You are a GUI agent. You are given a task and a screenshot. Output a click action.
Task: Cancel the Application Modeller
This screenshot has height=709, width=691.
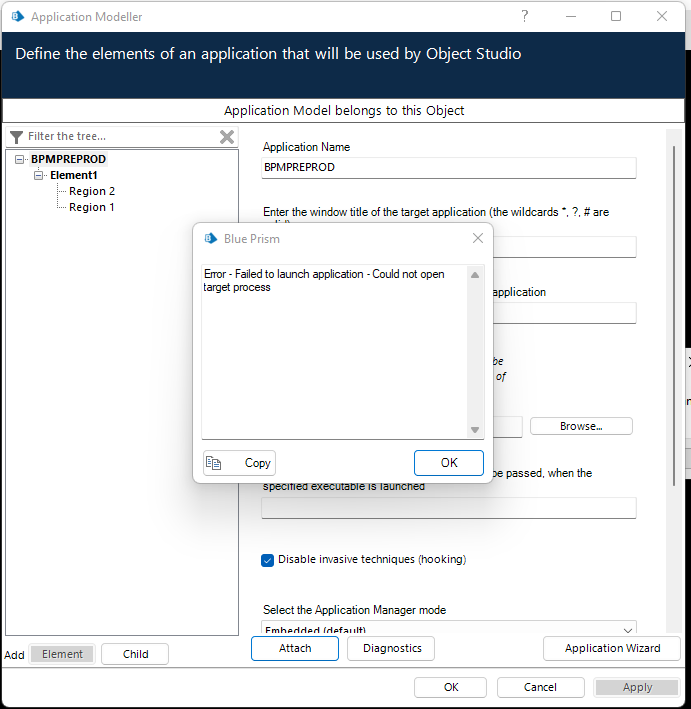[540, 687]
